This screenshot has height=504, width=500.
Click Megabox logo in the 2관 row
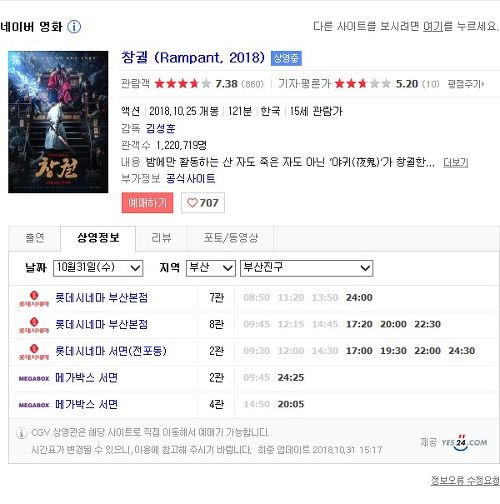[x=34, y=378]
